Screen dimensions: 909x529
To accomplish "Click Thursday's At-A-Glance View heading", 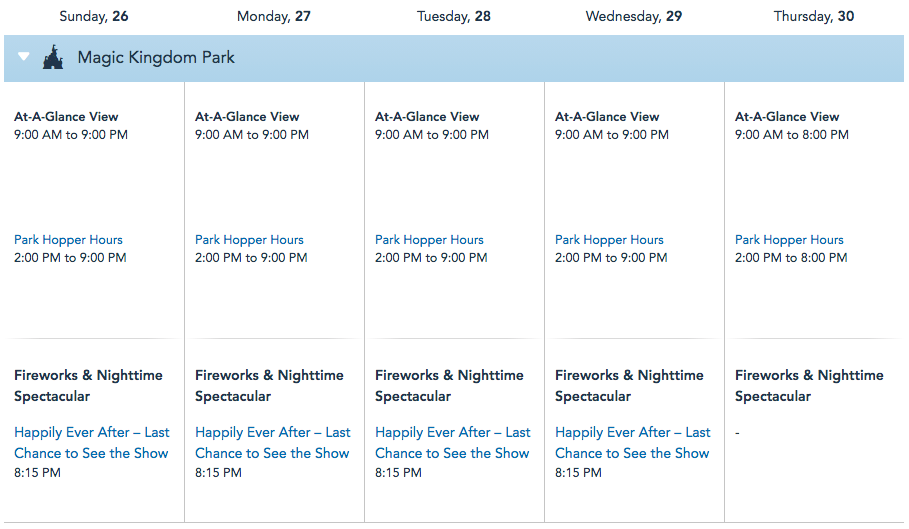I will pos(787,117).
